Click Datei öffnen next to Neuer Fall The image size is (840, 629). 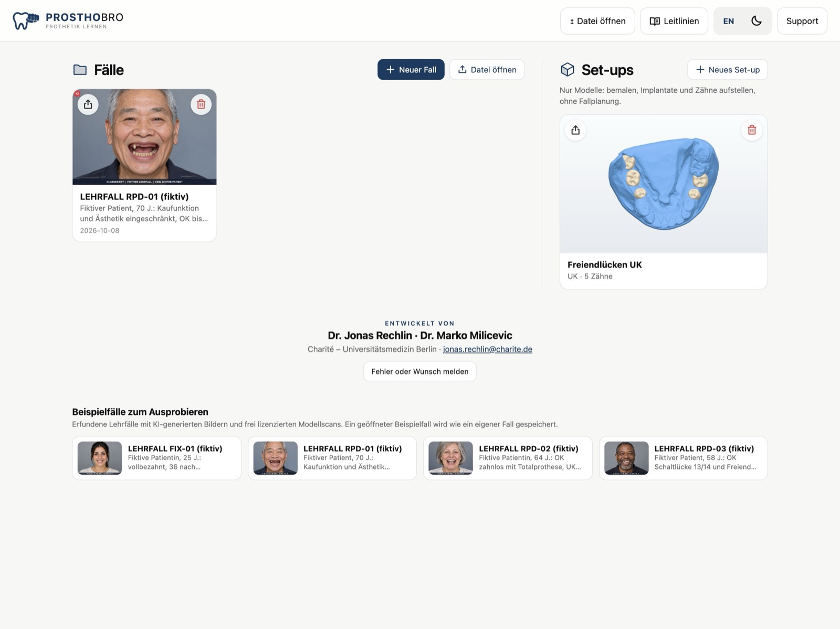[x=487, y=70]
